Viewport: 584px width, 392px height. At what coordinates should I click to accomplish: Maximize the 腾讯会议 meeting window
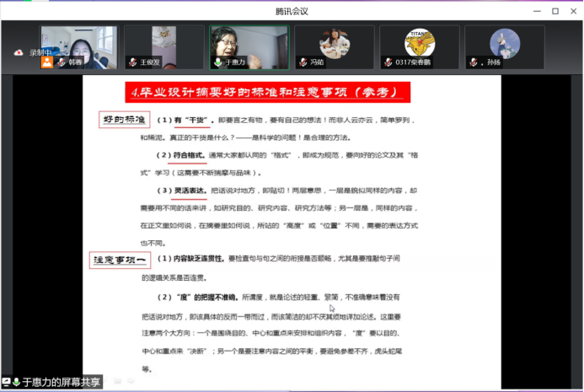click(555, 11)
